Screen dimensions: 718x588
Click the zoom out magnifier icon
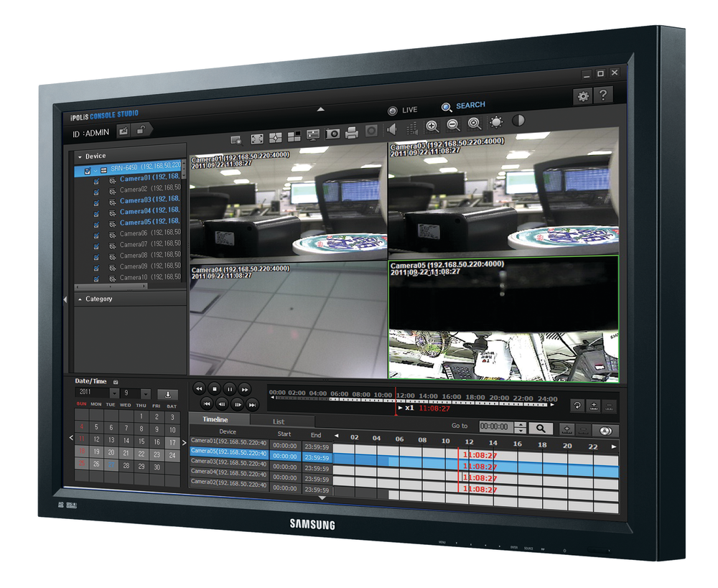453,125
